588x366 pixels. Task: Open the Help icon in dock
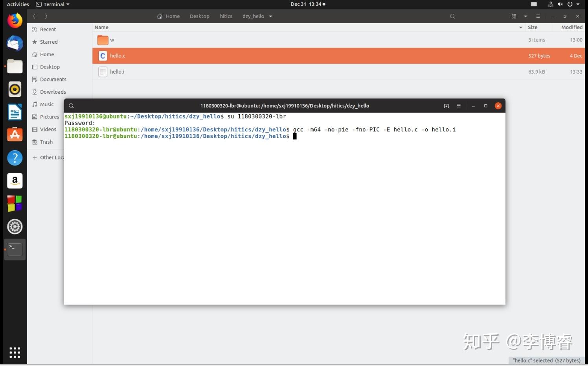click(15, 158)
